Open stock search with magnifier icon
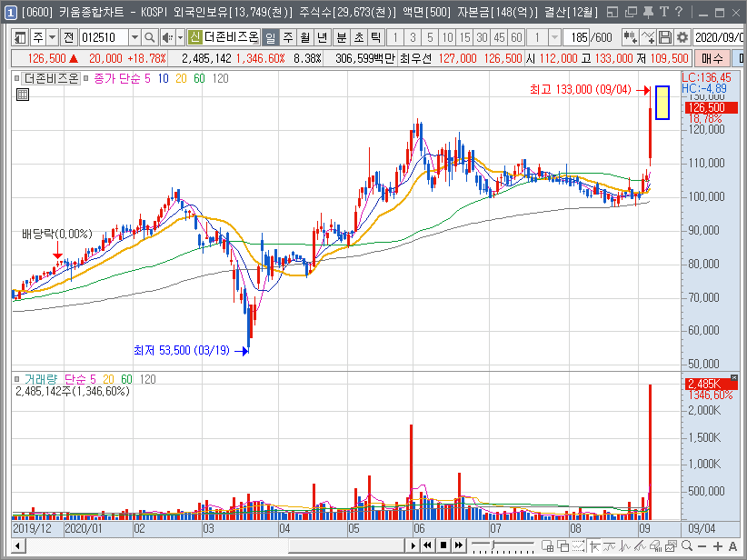The image size is (747, 560). tap(150, 37)
